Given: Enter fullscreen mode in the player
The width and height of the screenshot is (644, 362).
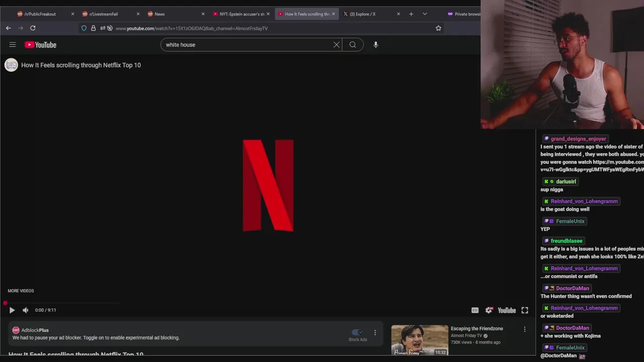Looking at the screenshot, I should pyautogui.click(x=525, y=310).
